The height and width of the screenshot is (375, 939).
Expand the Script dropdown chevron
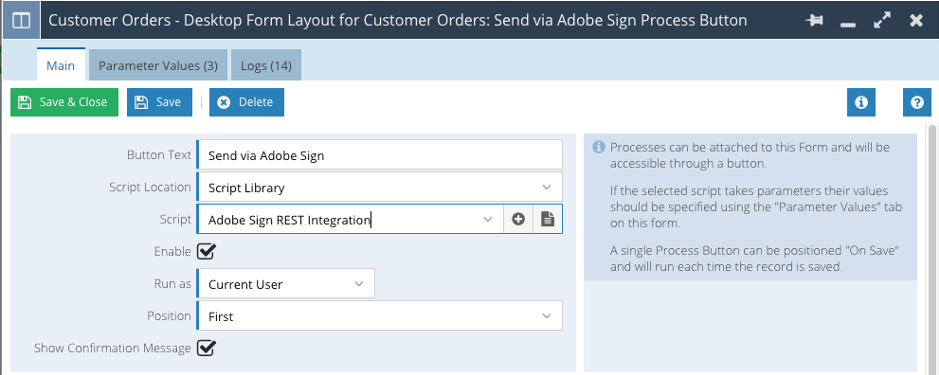tap(487, 220)
